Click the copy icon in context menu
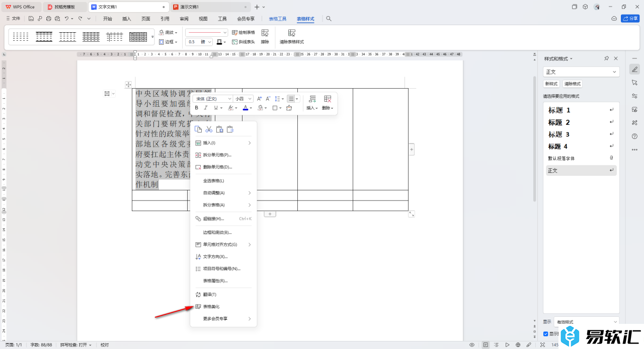This screenshot has height=349, width=644. click(198, 129)
